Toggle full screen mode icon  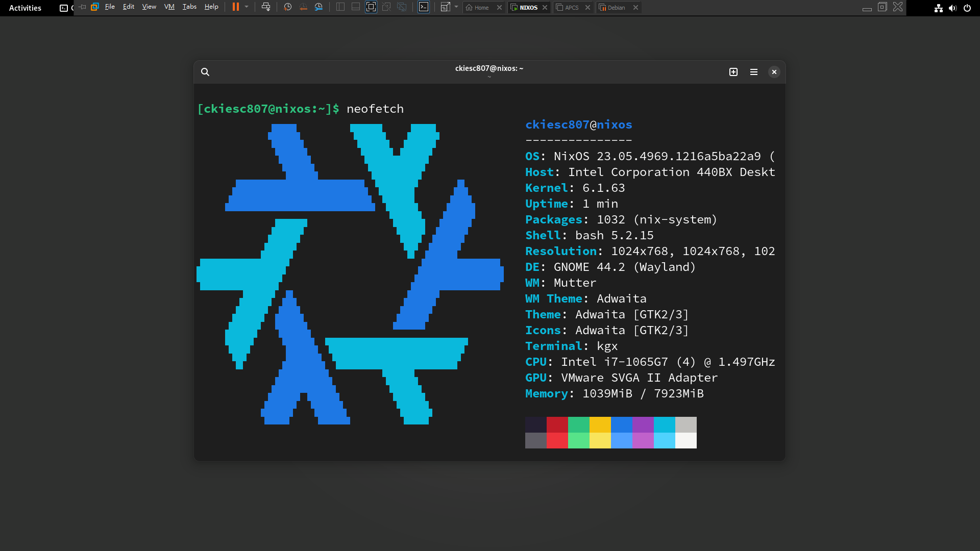click(x=371, y=7)
